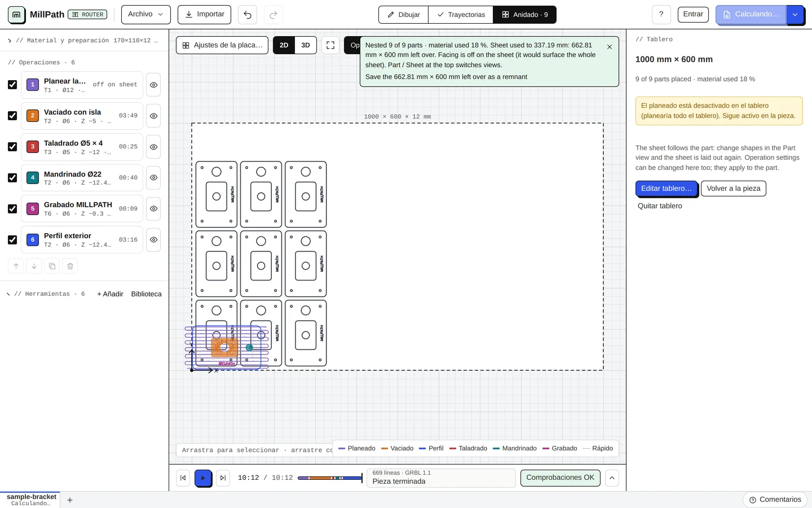Screen dimensions: 812x508
Task: Move selected operation up
Action: click(x=16, y=266)
